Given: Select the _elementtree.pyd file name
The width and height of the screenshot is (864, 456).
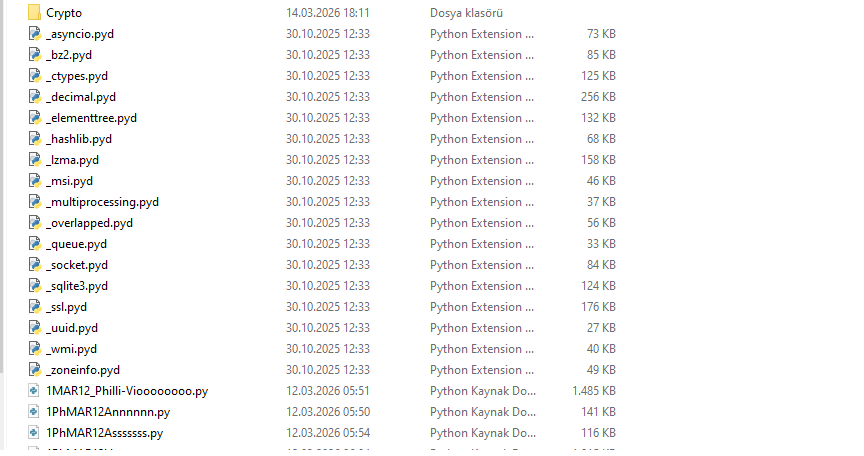Looking at the screenshot, I should [91, 118].
